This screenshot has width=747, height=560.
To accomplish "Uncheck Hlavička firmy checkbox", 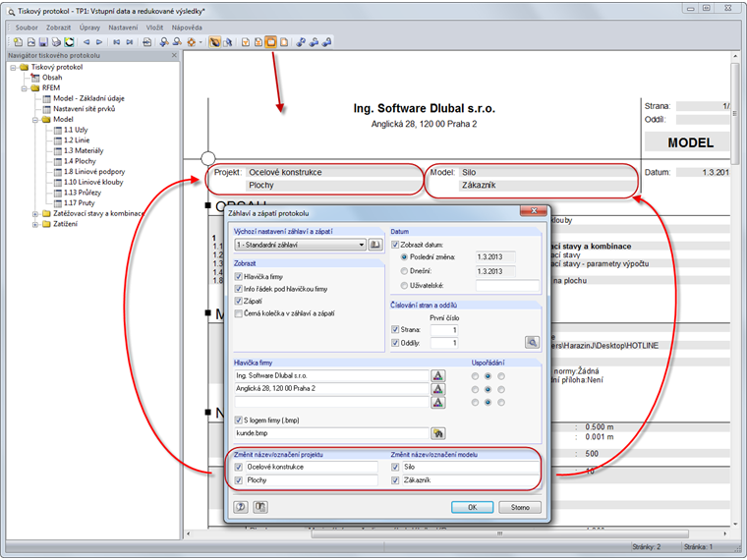I will pyautogui.click(x=238, y=277).
